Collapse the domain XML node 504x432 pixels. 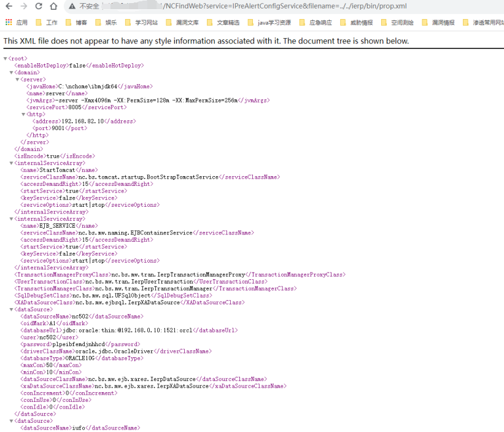[x=11, y=72]
